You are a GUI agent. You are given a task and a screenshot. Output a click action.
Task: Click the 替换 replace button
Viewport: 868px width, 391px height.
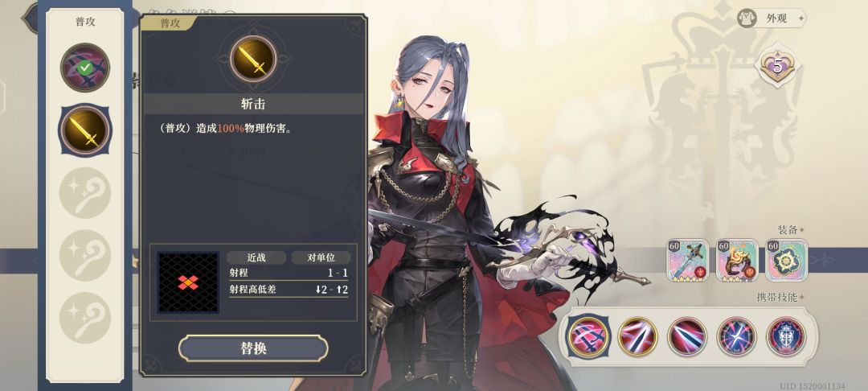click(253, 348)
